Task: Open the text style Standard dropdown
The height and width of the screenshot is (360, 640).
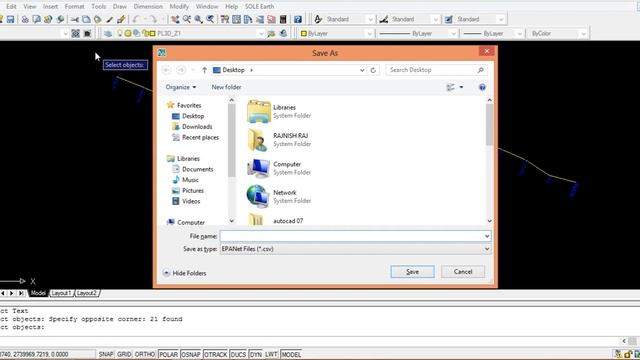Action: [x=371, y=19]
